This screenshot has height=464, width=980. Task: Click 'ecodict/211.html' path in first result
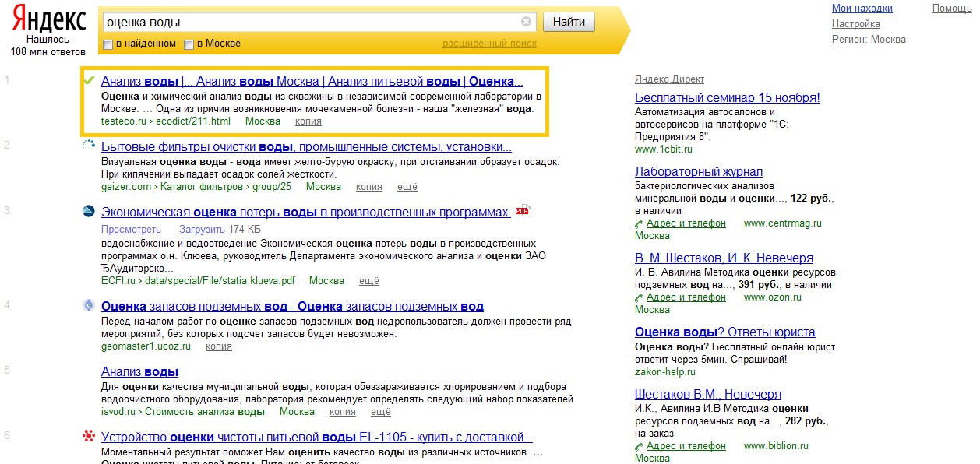(x=192, y=121)
